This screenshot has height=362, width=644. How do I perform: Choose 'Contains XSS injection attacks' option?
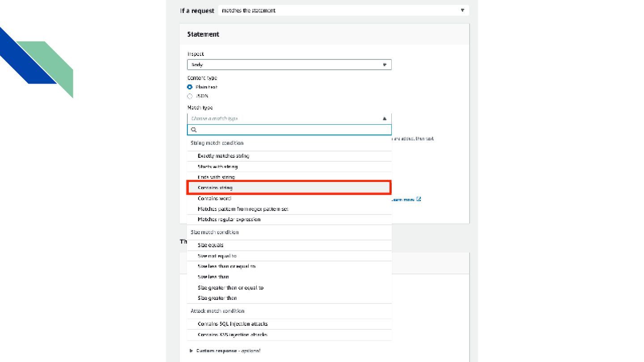click(x=289, y=335)
